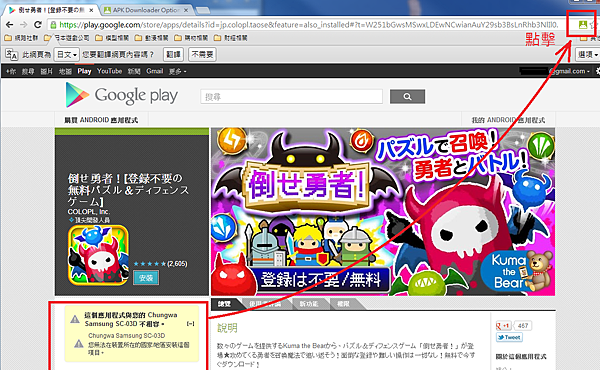Click warning triangle beside Chungwa Samsung SC-03D line
Image resolution: width=600 pixels, height=370 pixels.
(x=79, y=344)
